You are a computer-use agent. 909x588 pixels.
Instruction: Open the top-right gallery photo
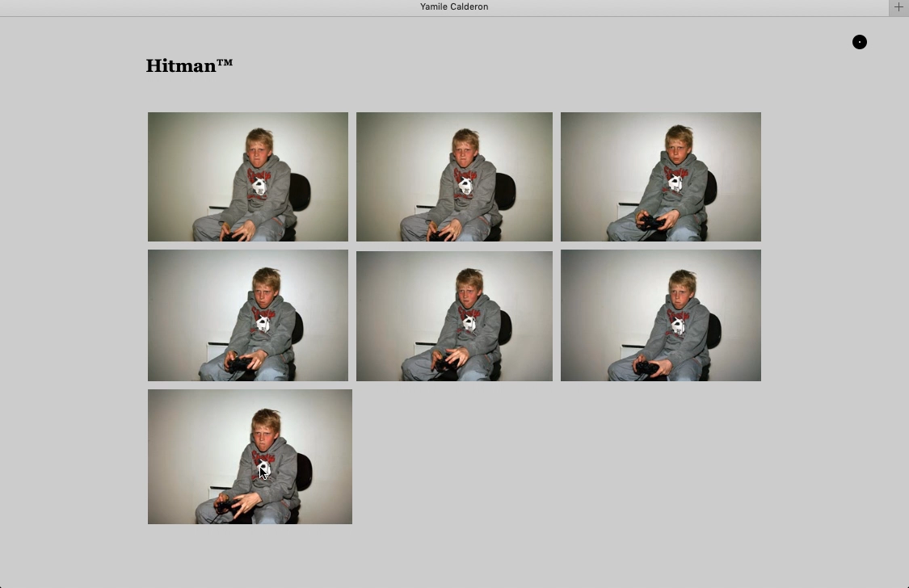coord(661,177)
